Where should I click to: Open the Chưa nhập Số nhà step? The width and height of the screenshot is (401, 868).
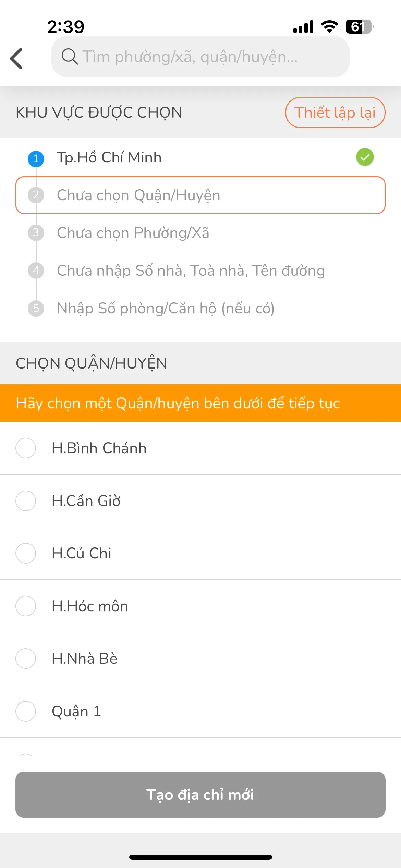(x=200, y=270)
